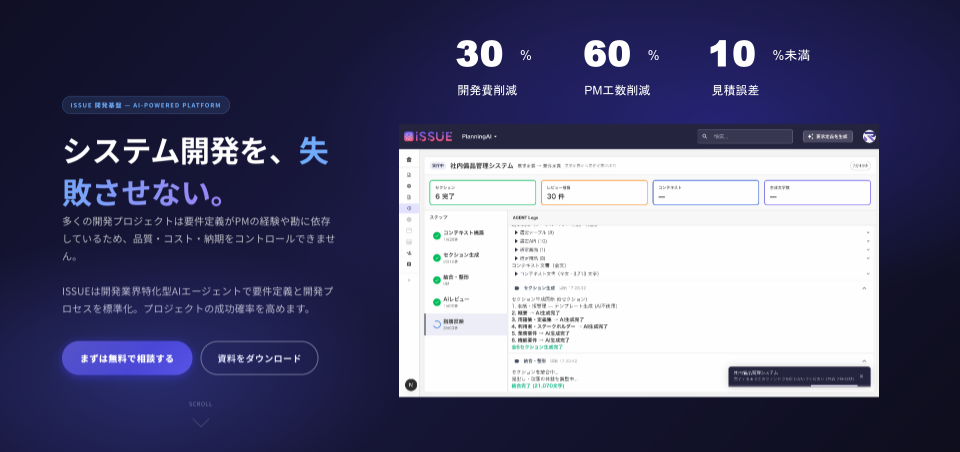The height and width of the screenshot is (452, 960).
Task: Click the down chevron under SCROLL
Action: click(201, 423)
